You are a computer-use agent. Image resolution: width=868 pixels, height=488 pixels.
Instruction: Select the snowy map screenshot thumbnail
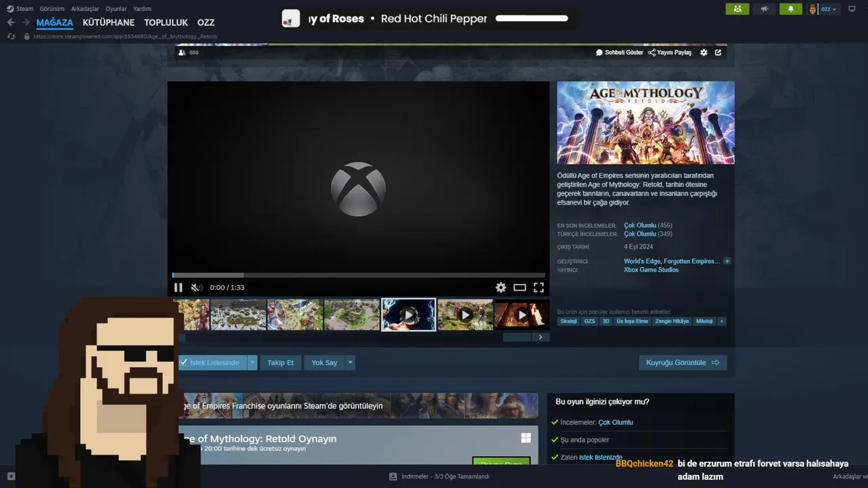pos(238,314)
